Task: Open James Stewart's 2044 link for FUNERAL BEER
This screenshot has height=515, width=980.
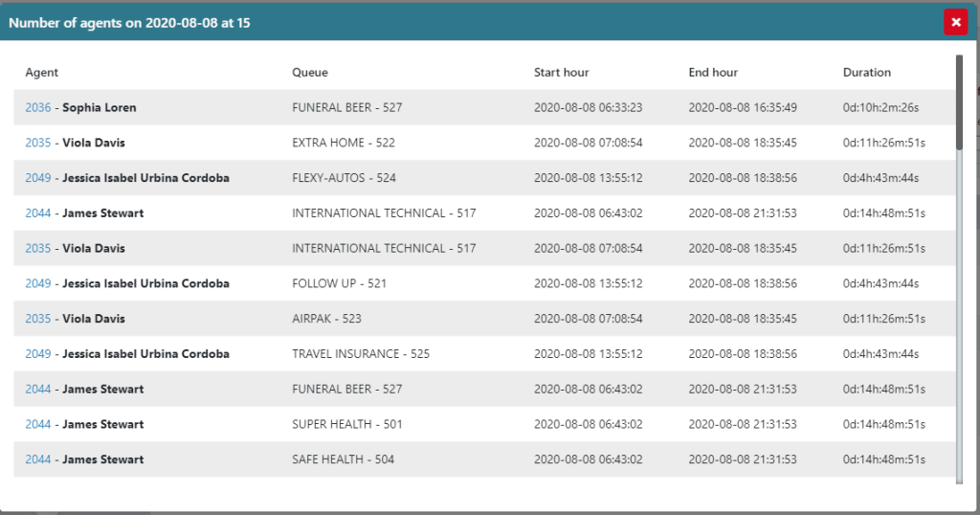Action: pos(38,390)
